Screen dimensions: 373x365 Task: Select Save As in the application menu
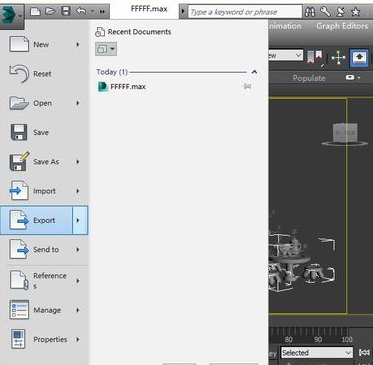click(x=45, y=162)
